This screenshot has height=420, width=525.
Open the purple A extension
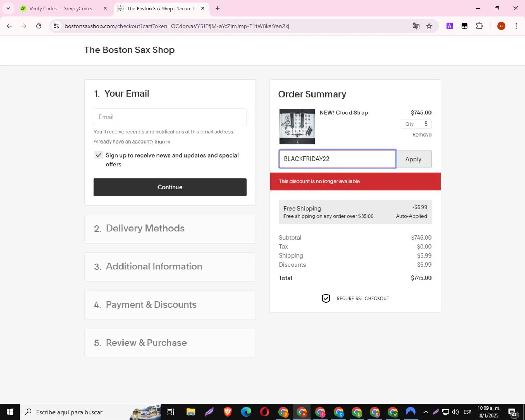point(450,26)
